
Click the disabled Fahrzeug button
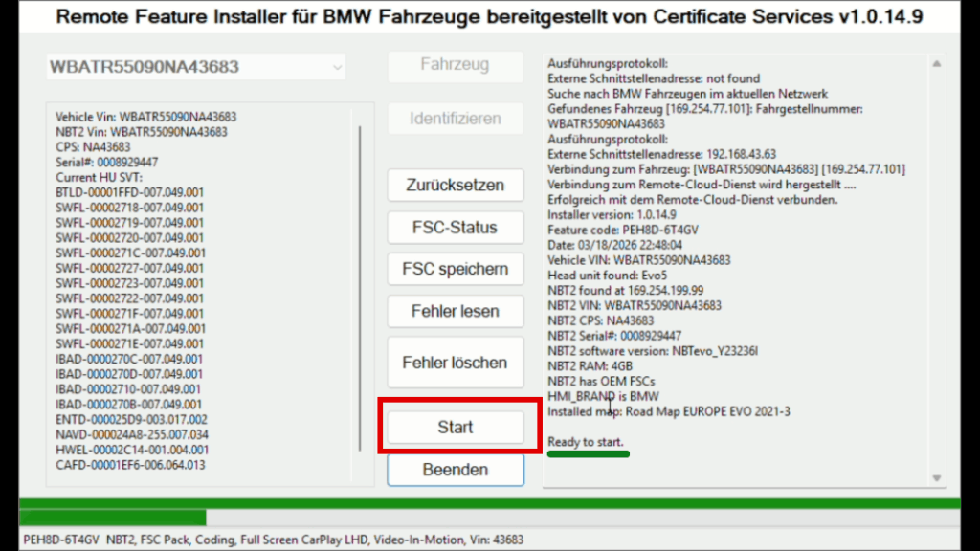(456, 66)
